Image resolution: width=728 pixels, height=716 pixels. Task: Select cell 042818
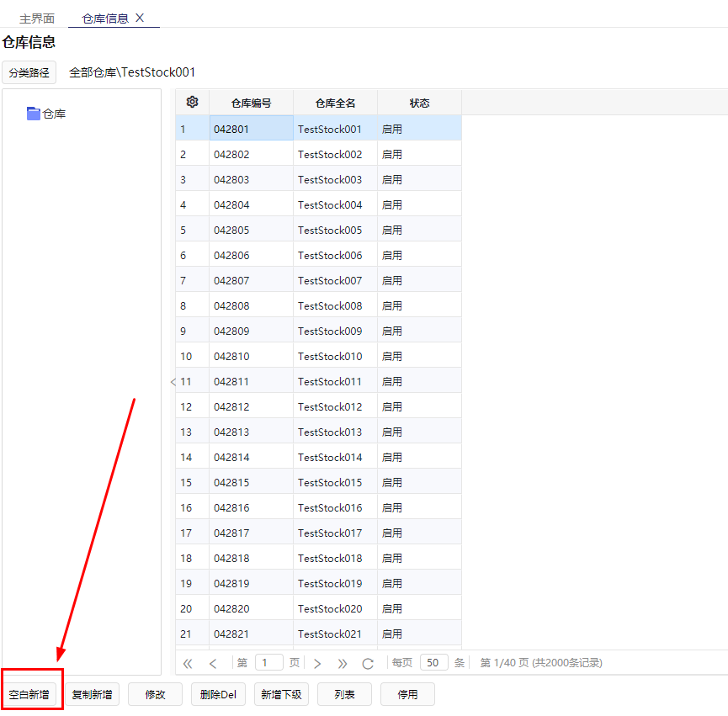click(x=251, y=558)
